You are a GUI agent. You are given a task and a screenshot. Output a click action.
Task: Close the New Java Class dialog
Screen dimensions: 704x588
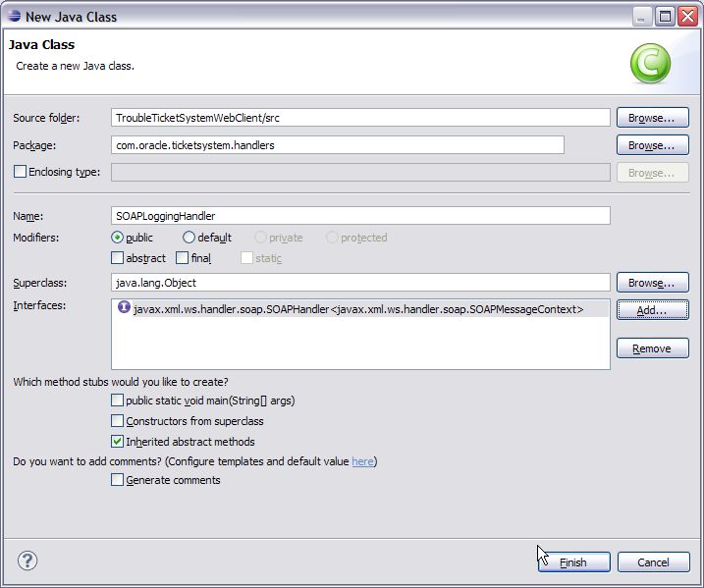click(687, 17)
